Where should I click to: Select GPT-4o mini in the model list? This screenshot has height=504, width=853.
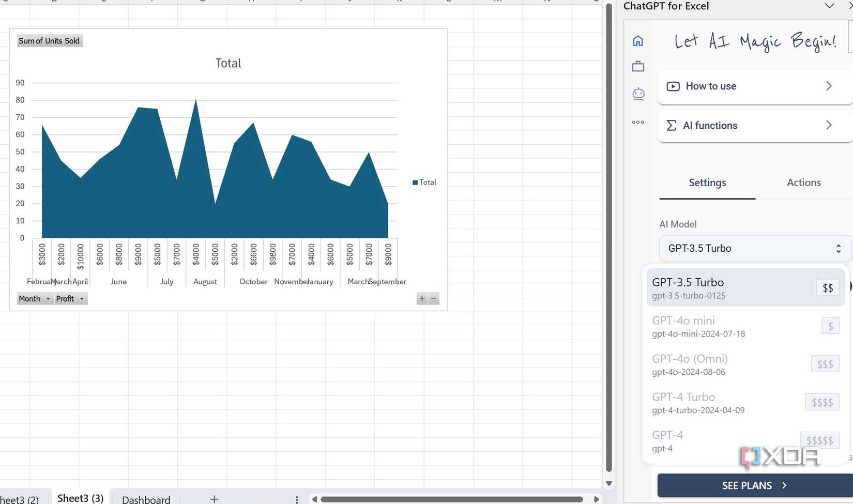[745, 326]
